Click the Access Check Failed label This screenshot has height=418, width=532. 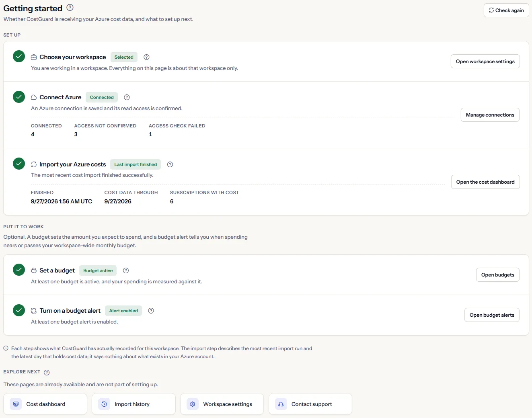pos(177,126)
